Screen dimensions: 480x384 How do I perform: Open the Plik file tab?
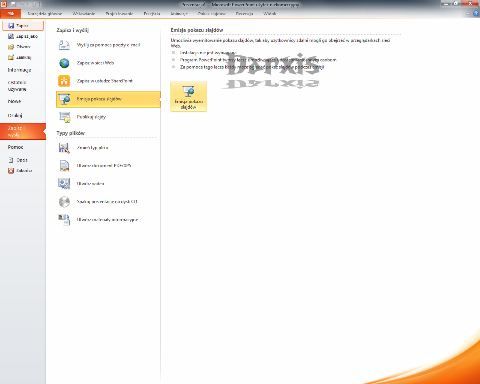click(x=10, y=14)
